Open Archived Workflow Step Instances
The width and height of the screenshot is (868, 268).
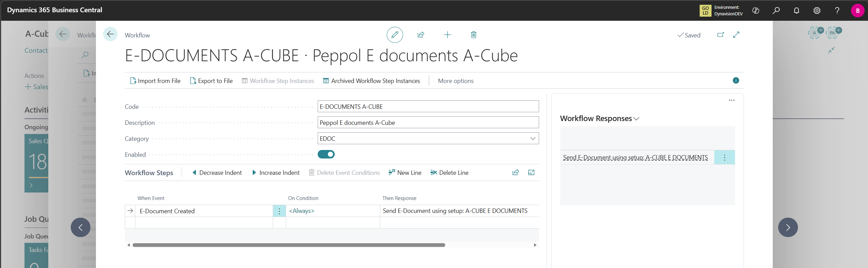[x=371, y=81]
